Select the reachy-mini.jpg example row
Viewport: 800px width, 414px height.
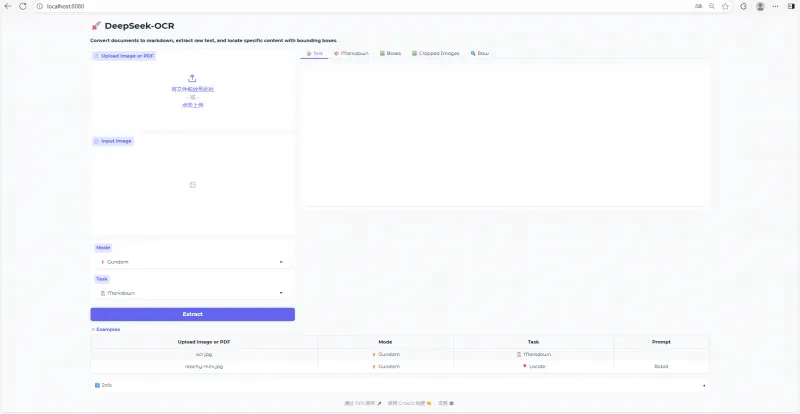[400, 367]
